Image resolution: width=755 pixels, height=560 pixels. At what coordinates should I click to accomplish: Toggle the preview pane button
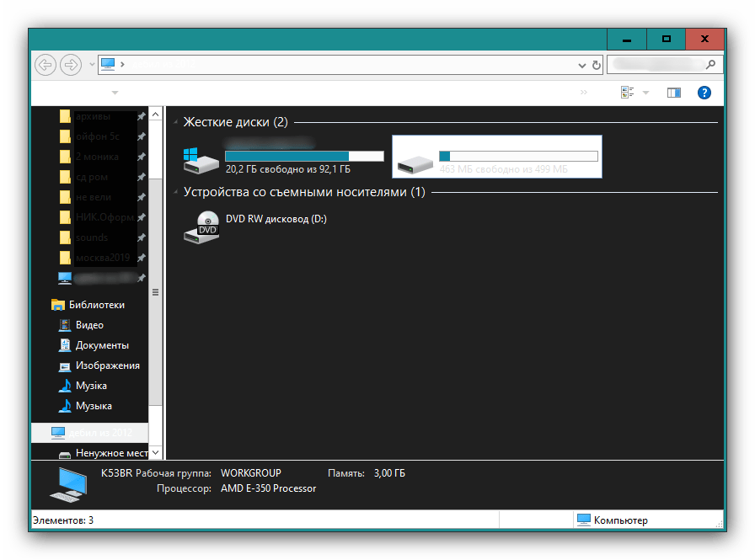click(x=673, y=93)
